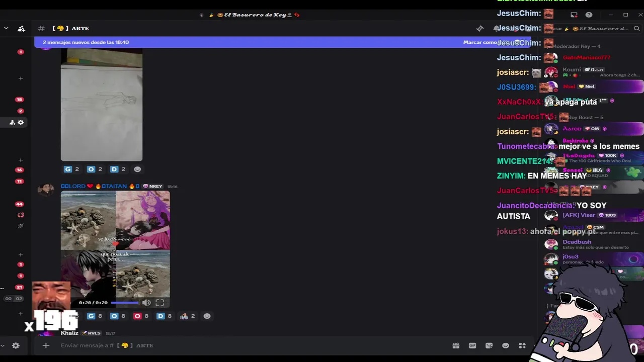Open the attachment plus button in message bar
The width and height of the screenshot is (644, 362).
pos(46,345)
